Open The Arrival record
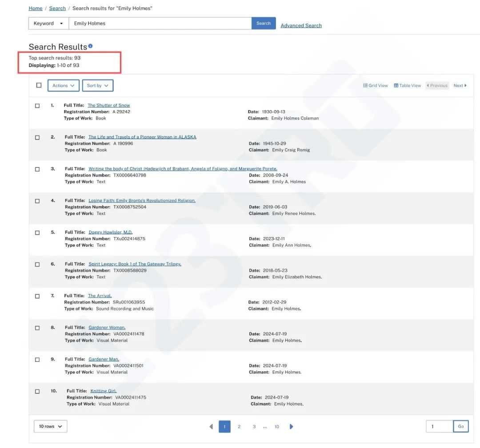The height and width of the screenshot is (448, 480). [x=100, y=296]
